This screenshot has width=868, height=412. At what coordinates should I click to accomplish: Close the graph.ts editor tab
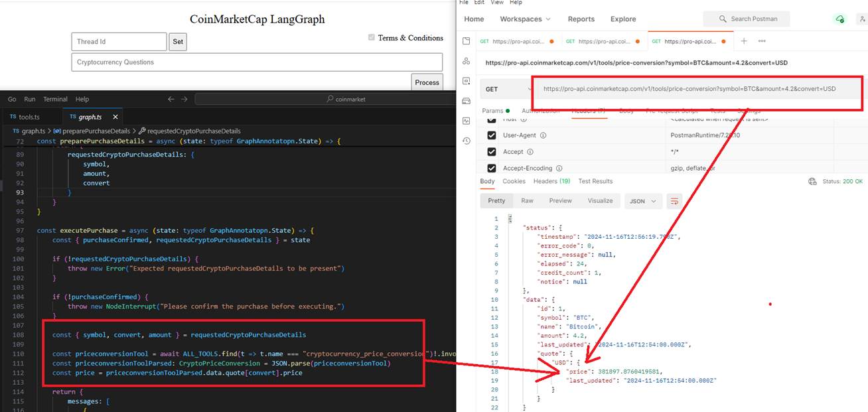click(115, 117)
